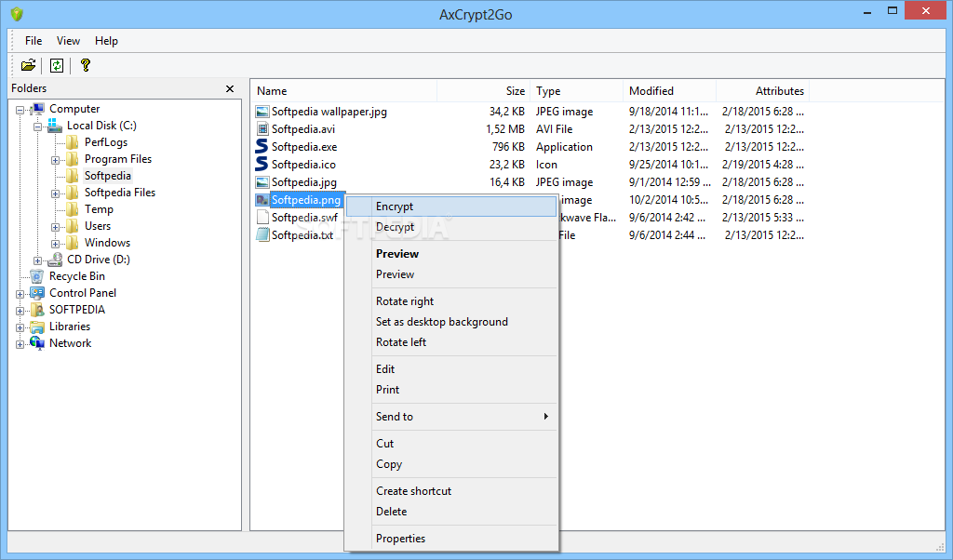Click the Softpedia.avi file icon
This screenshot has width=953, height=560.
point(262,128)
